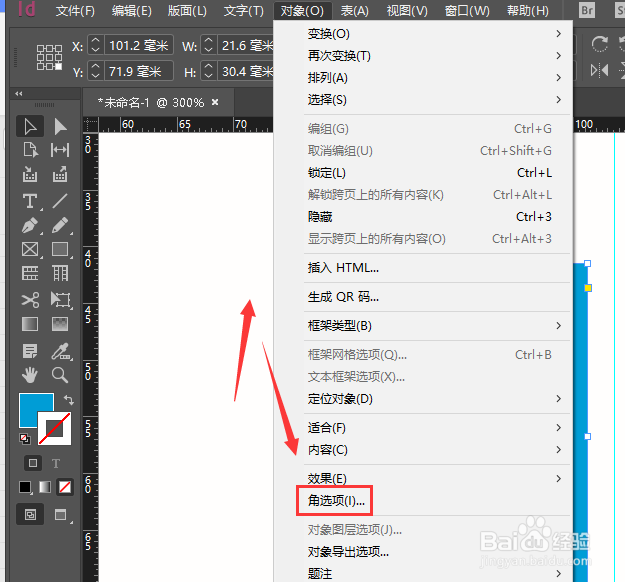Screen dimensions: 625x582
Task: Step the X value stepper
Action: click(x=95, y=45)
